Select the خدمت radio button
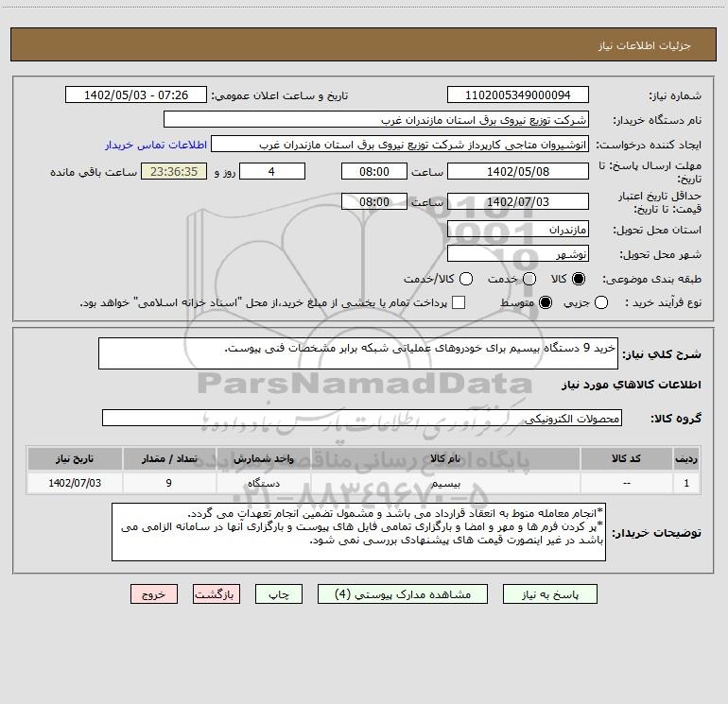The image size is (728, 704). [529, 279]
